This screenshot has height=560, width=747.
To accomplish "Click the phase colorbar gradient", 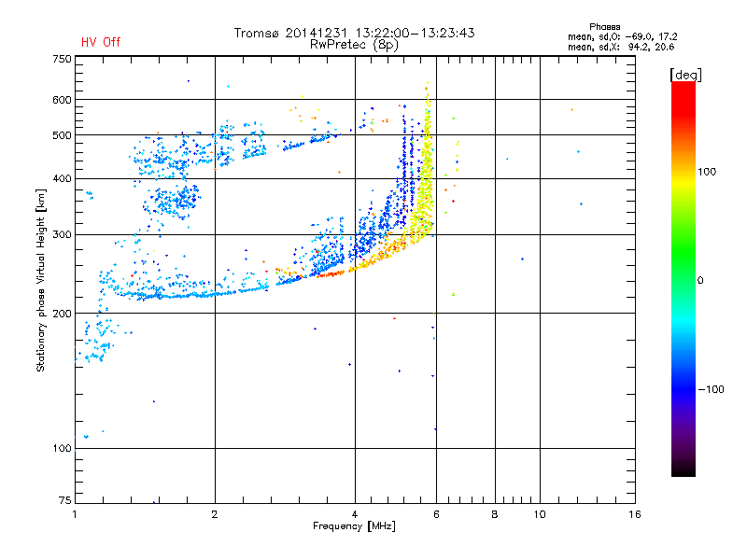I will 684,278.
